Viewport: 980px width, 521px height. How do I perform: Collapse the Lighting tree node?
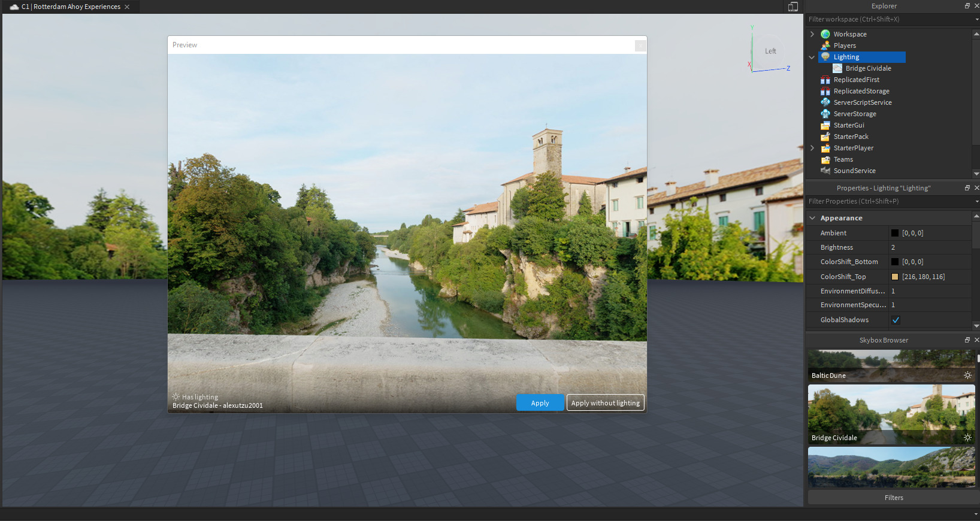(x=812, y=57)
